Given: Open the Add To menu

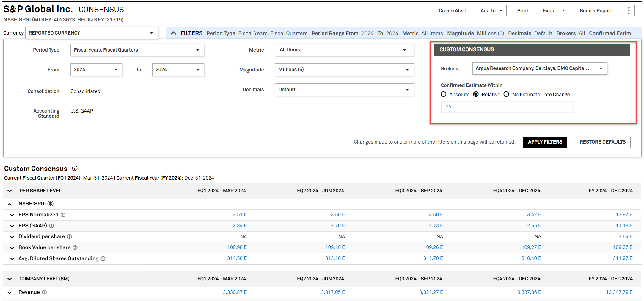Looking at the screenshot, I should 491,11.
